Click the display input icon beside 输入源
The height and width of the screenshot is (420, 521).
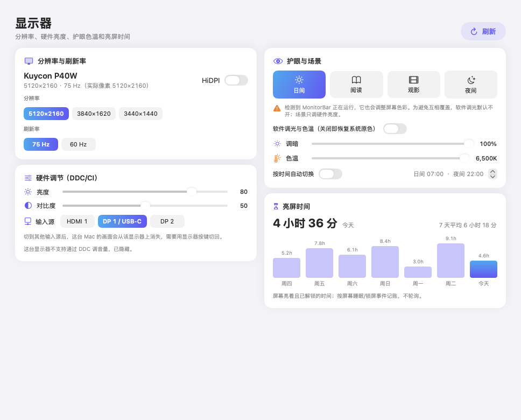28,221
